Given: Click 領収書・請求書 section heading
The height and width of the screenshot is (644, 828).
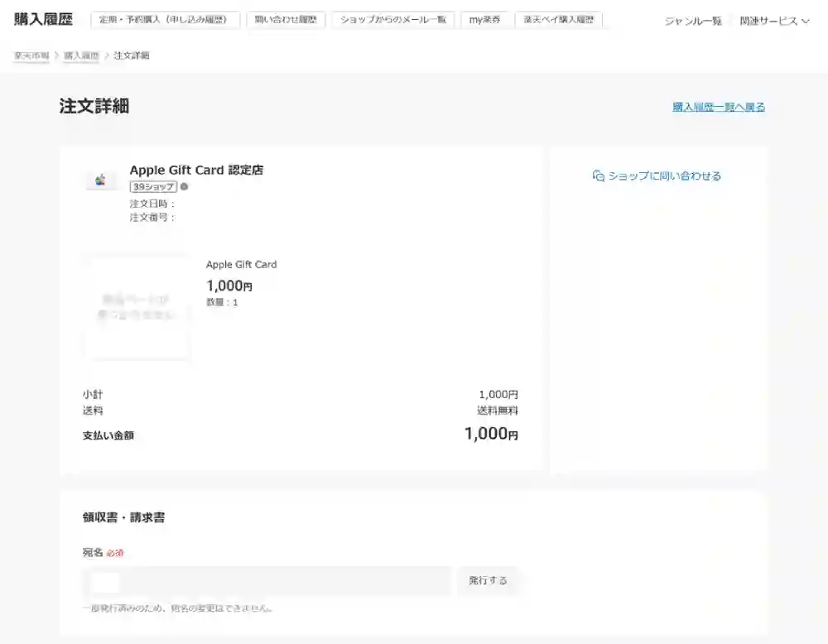Looking at the screenshot, I should tap(123, 517).
